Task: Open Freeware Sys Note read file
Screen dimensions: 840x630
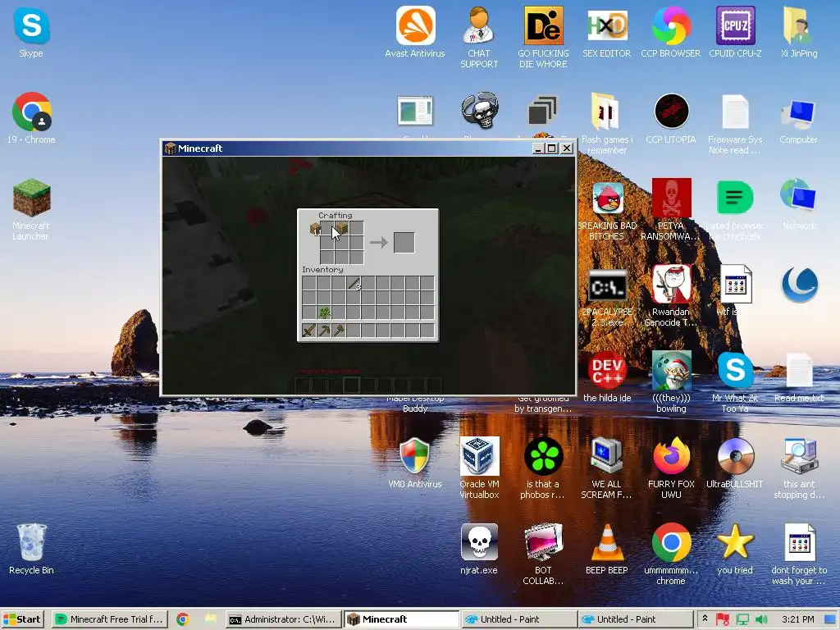Action: click(735, 124)
